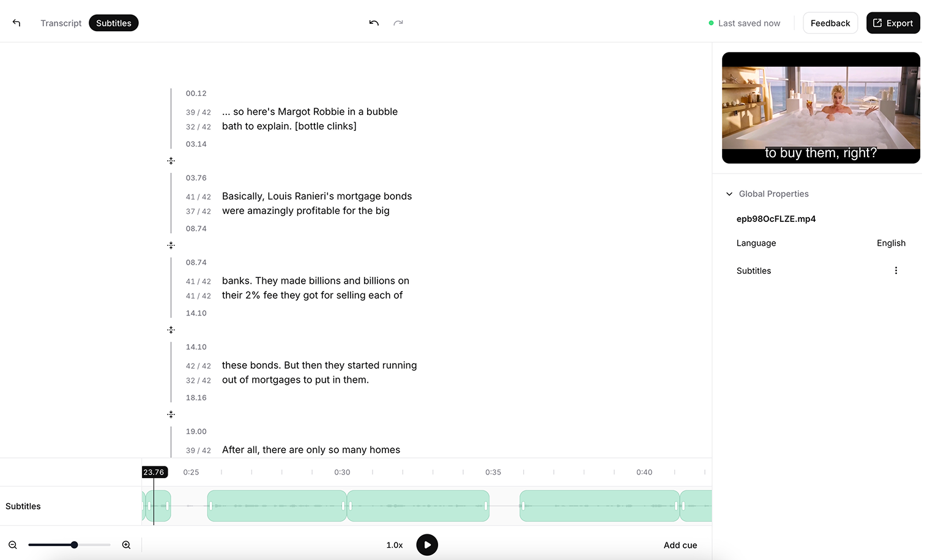
Task: Zoom out the timeline
Action: [13, 545]
